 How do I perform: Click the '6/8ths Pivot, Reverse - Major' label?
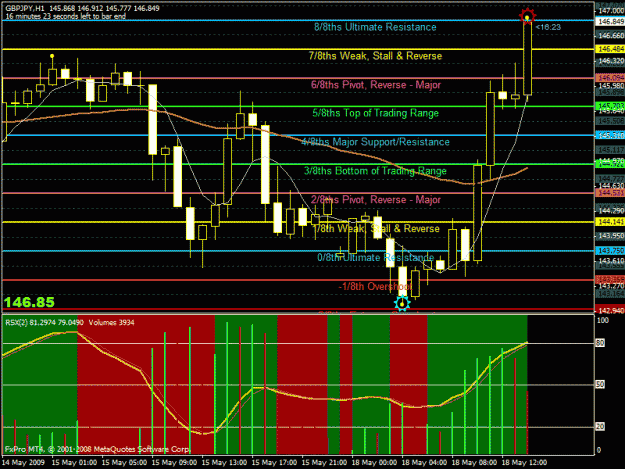pos(376,85)
